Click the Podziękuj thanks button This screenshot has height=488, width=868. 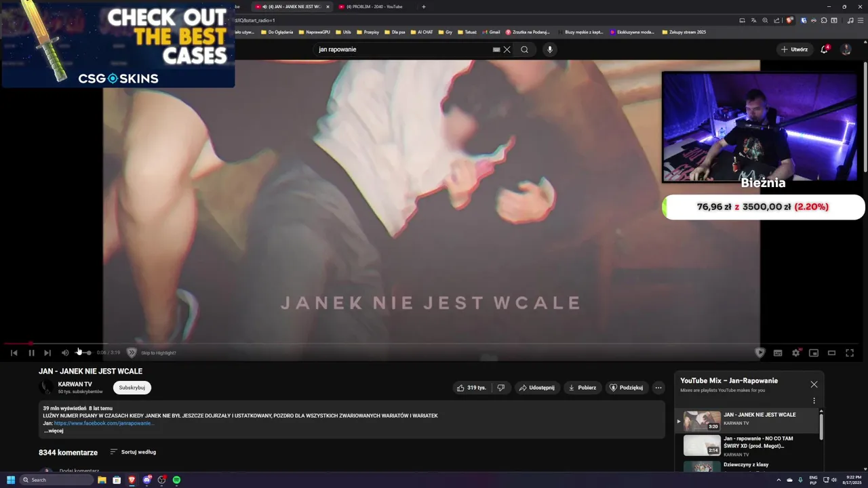(x=626, y=388)
